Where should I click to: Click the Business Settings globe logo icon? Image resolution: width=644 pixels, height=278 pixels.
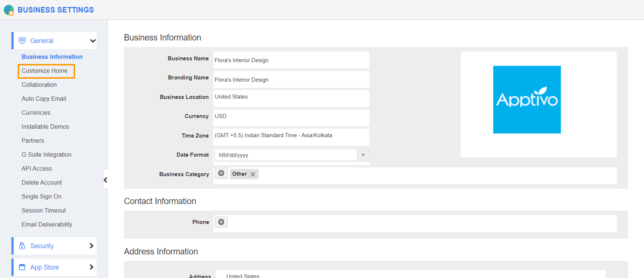pos(9,10)
